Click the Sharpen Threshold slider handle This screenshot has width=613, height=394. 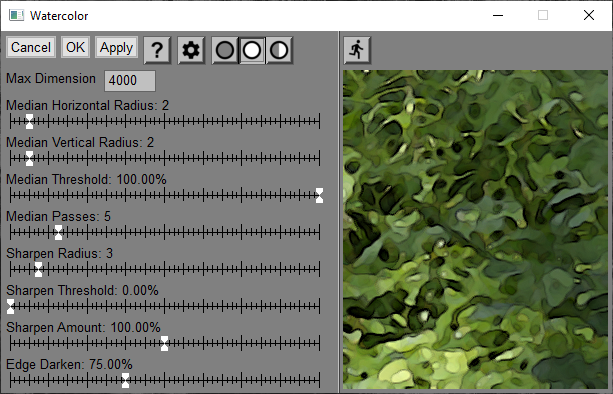click(x=11, y=306)
